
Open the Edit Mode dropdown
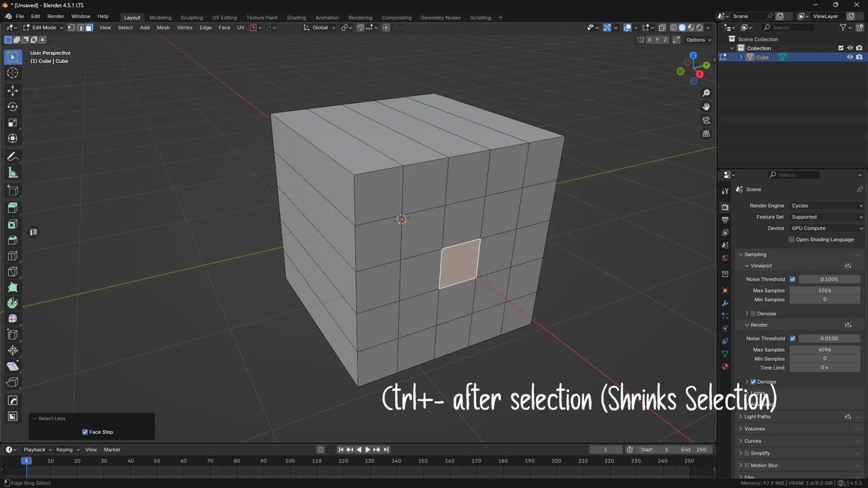[x=43, y=28]
